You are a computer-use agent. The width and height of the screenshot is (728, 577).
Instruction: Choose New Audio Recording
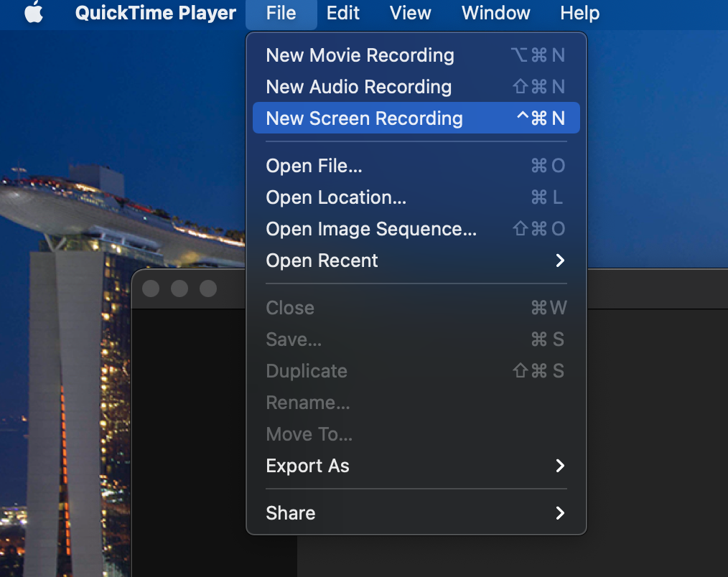(x=416, y=87)
